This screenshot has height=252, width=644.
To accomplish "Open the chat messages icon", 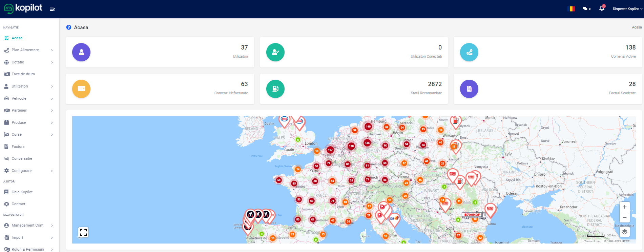I will (585, 9).
